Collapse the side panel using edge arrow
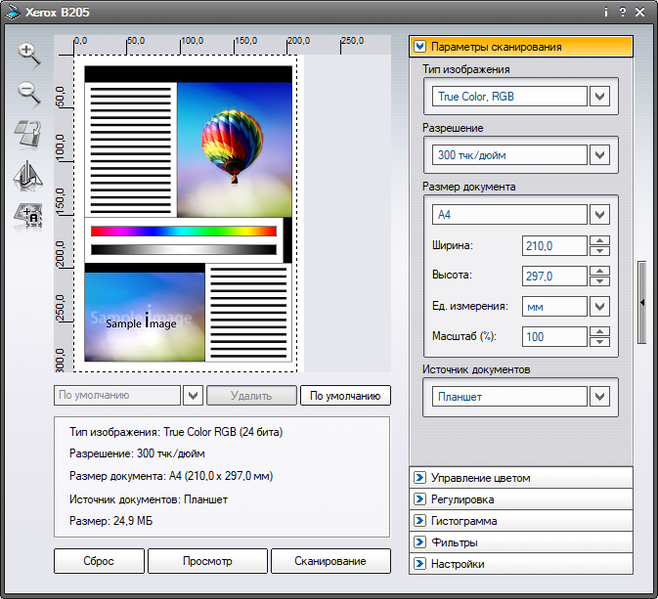658x599 pixels. point(642,300)
